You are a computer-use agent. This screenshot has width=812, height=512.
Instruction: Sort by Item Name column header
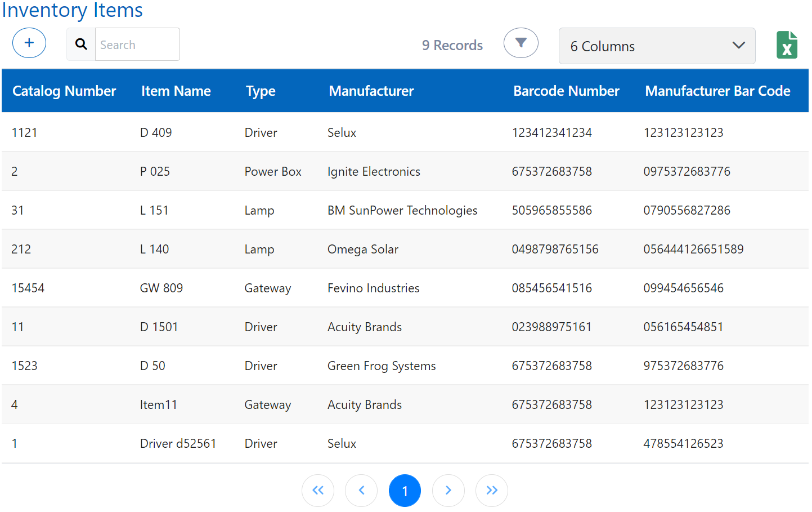(176, 91)
